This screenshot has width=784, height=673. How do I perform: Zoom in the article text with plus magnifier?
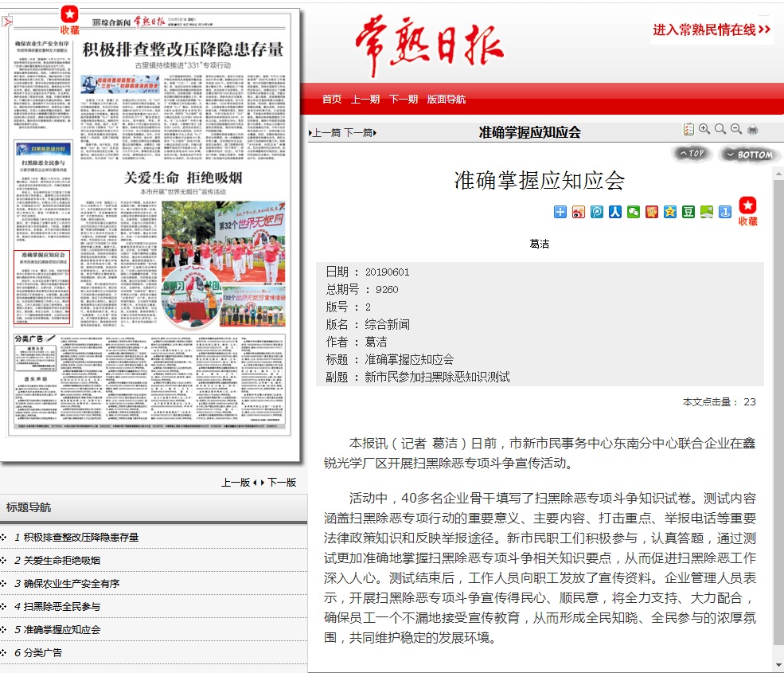(704, 130)
